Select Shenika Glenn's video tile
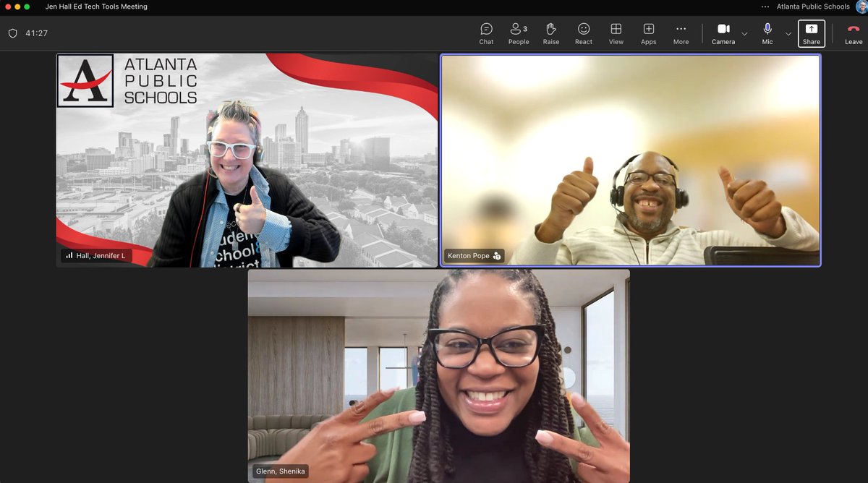 [x=439, y=376]
